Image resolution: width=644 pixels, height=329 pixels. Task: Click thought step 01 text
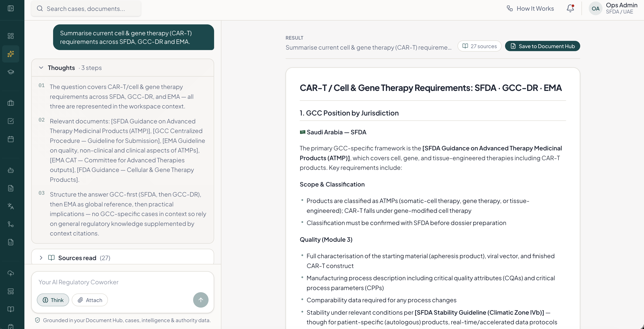pos(122,96)
